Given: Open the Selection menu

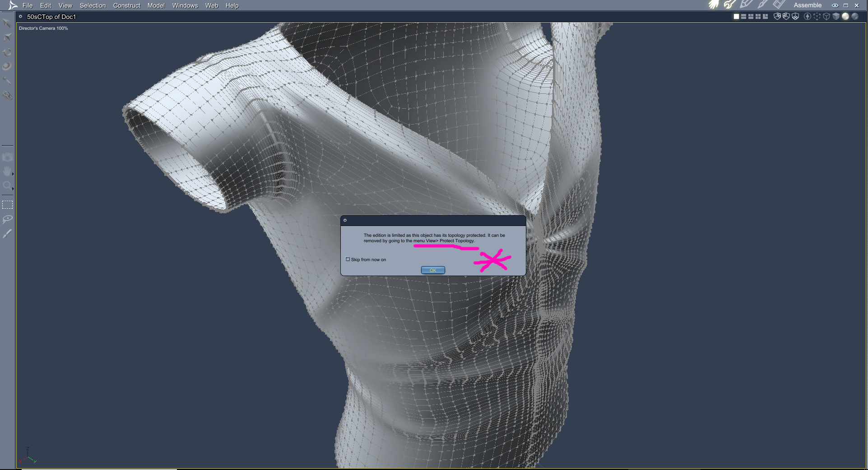Looking at the screenshot, I should (93, 5).
